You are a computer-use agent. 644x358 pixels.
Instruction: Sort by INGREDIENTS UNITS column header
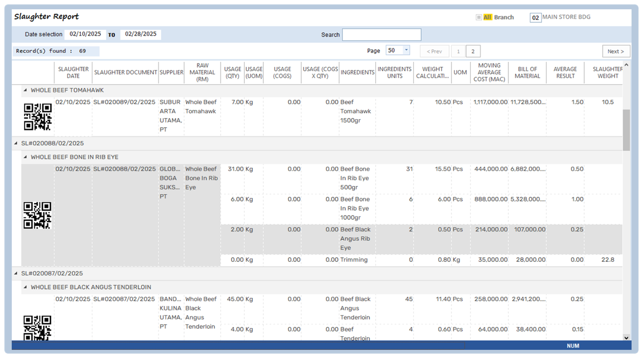(x=395, y=72)
